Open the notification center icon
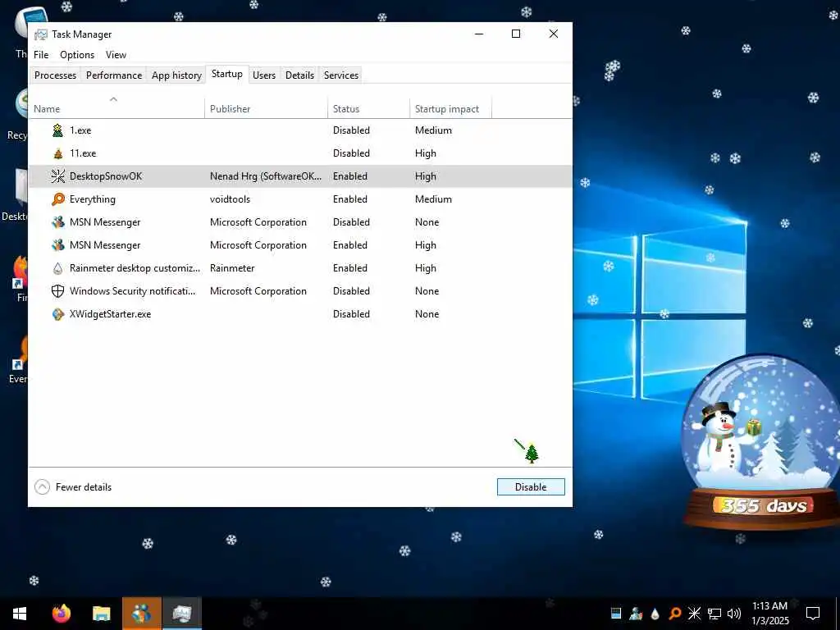This screenshot has height=630, width=840. tap(813, 614)
